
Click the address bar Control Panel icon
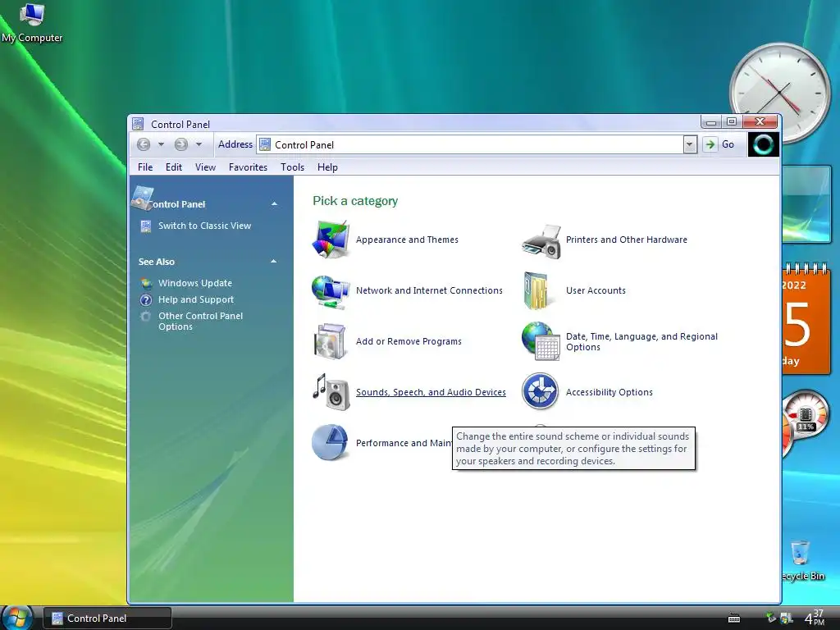tap(265, 144)
